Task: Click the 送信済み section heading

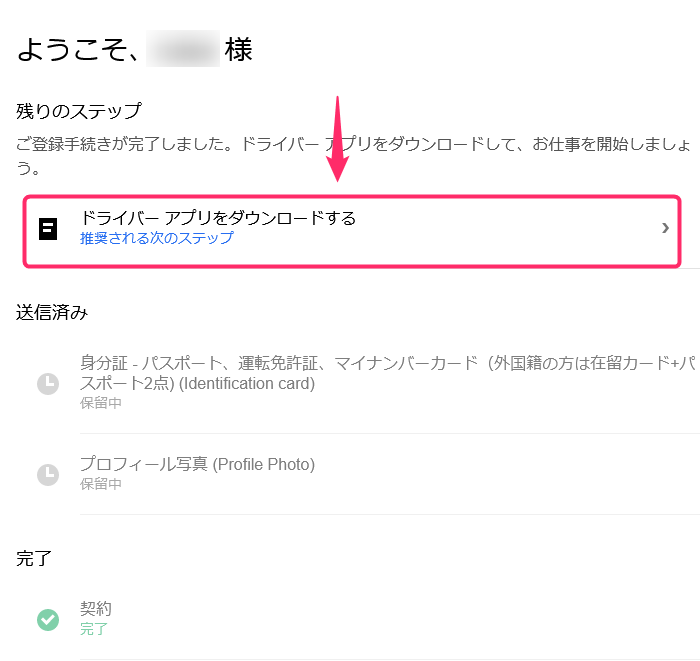Action: (52, 312)
